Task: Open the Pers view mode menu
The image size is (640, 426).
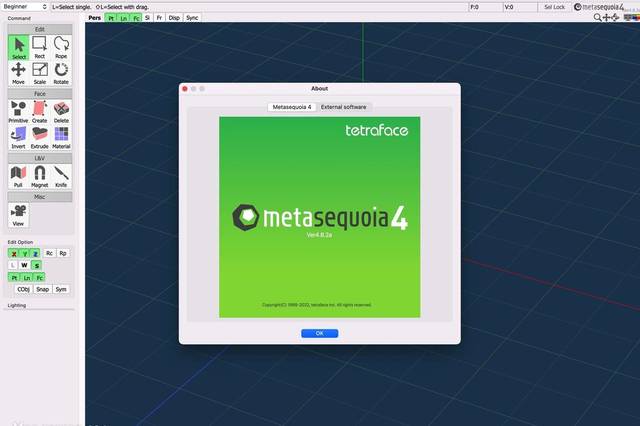Action: tap(95, 18)
